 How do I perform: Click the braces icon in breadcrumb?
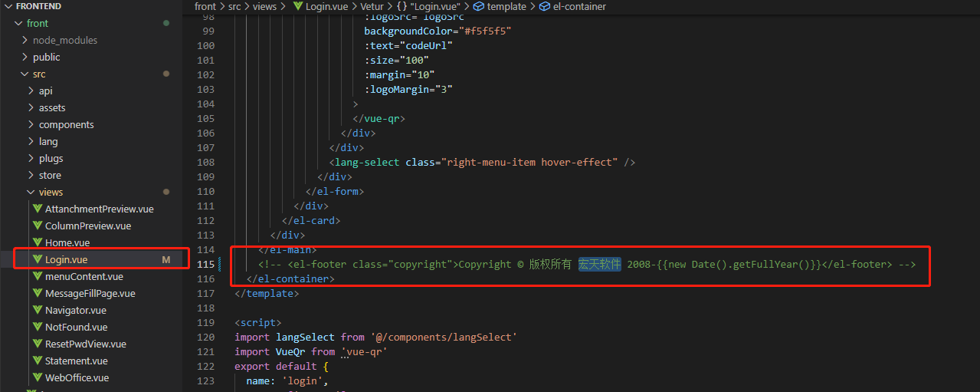click(x=402, y=6)
